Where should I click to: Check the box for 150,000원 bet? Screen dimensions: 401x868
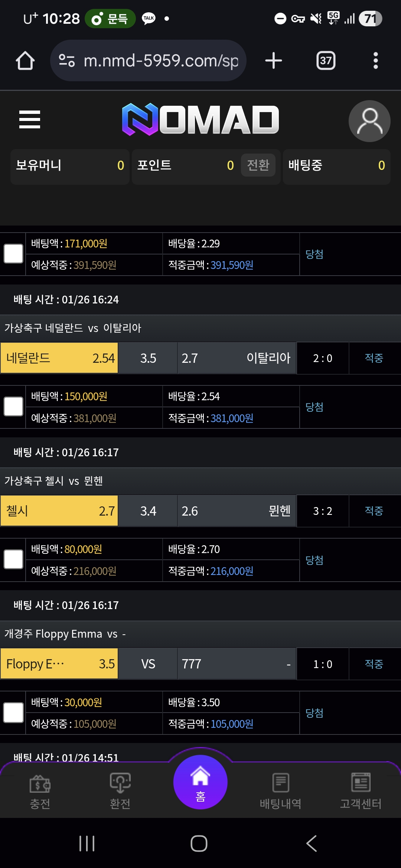click(13, 407)
